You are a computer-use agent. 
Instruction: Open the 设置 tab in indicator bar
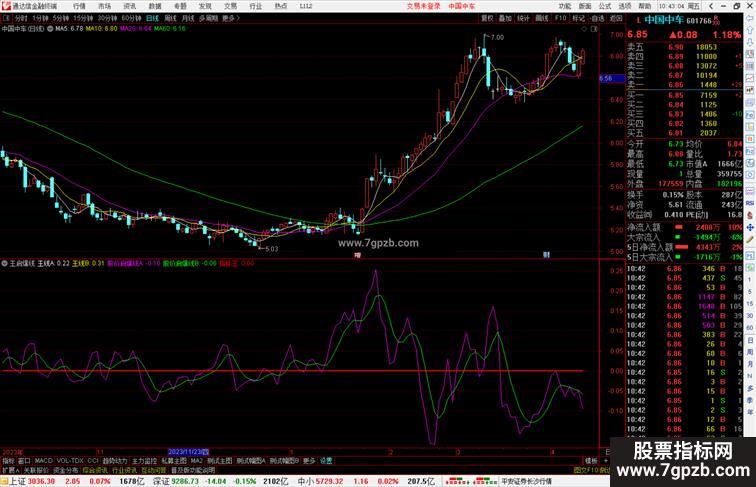pos(326,461)
